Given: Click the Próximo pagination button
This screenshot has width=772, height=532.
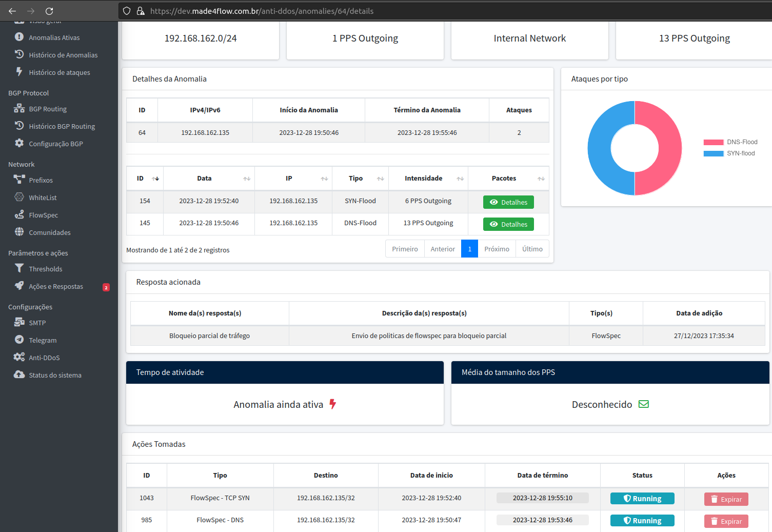Looking at the screenshot, I should tap(497, 249).
